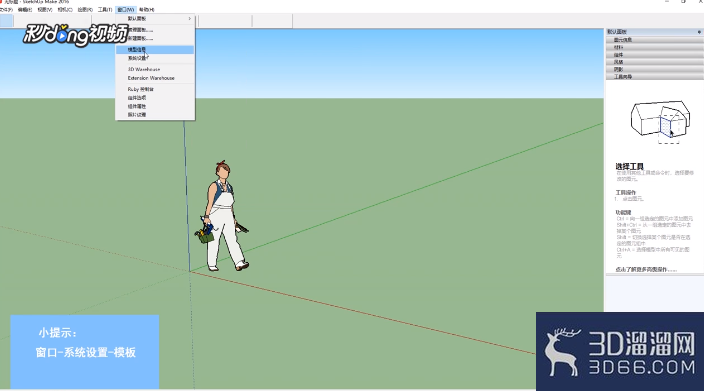Click the 点击了解更多高级操作 link
Image resolution: width=704 pixels, height=391 pixels.
(x=646, y=270)
